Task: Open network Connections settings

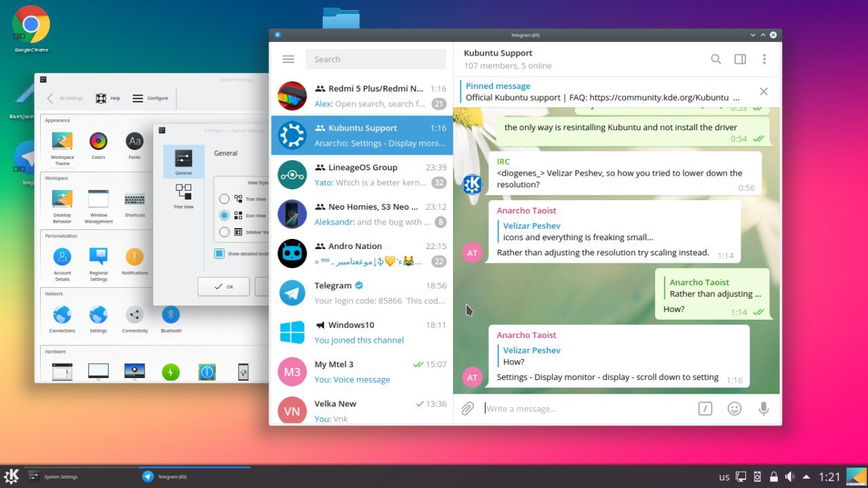Action: [62, 319]
